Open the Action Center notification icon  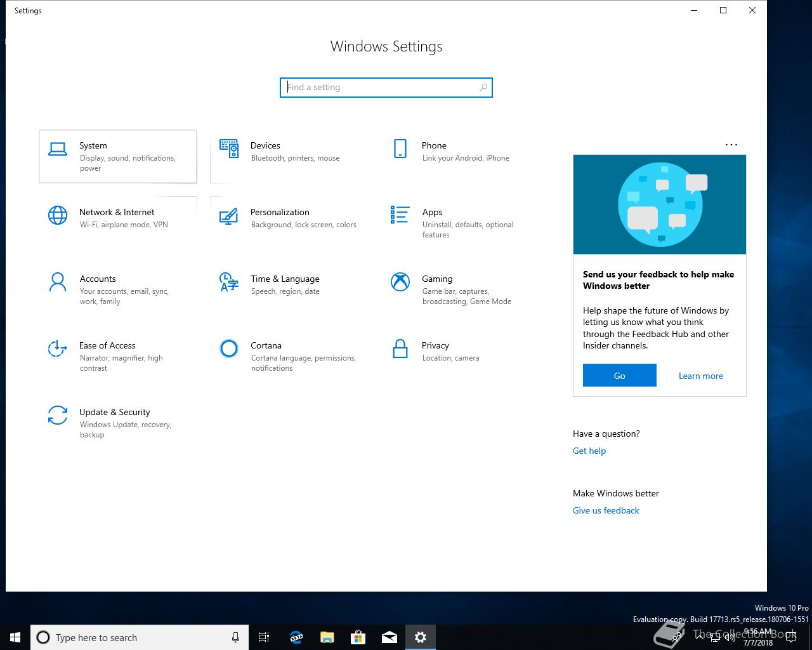pyautogui.click(x=790, y=637)
